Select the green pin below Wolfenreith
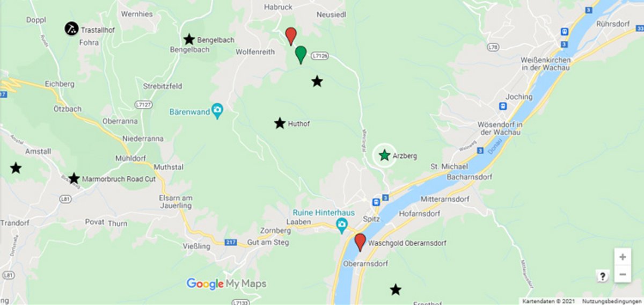This screenshot has width=644, height=305. 301,55
